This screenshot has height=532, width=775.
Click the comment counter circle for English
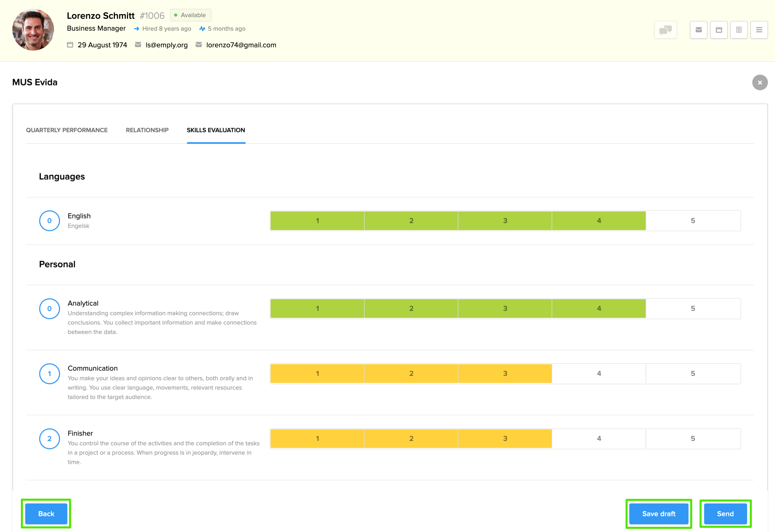49,221
